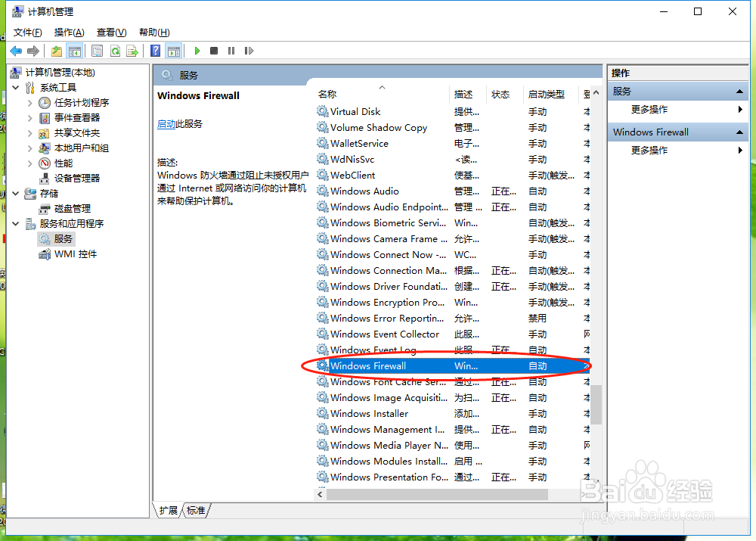This screenshot has width=756, height=541.
Task: Click the Restart Service icon
Action: pyautogui.click(x=249, y=51)
